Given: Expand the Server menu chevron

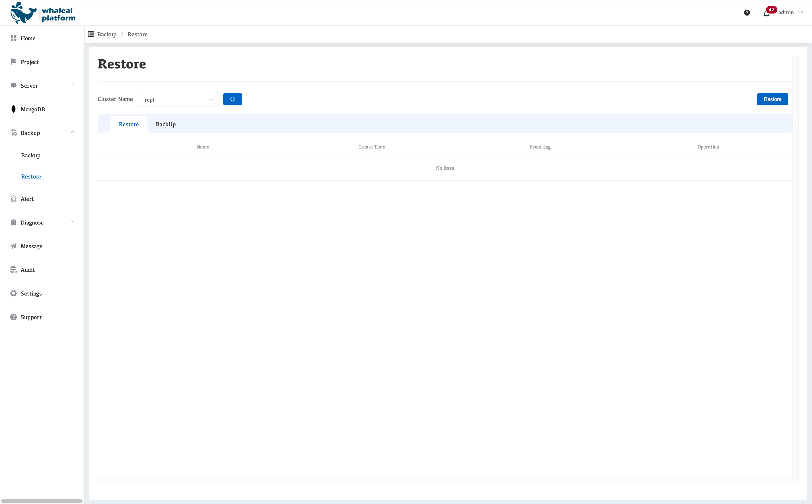Looking at the screenshot, I should pos(73,85).
